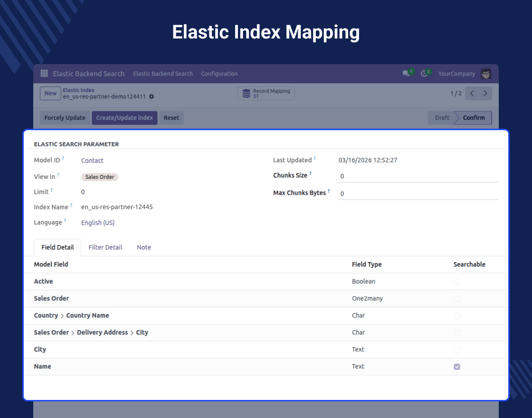Click the Create/Update Index button

(x=124, y=118)
